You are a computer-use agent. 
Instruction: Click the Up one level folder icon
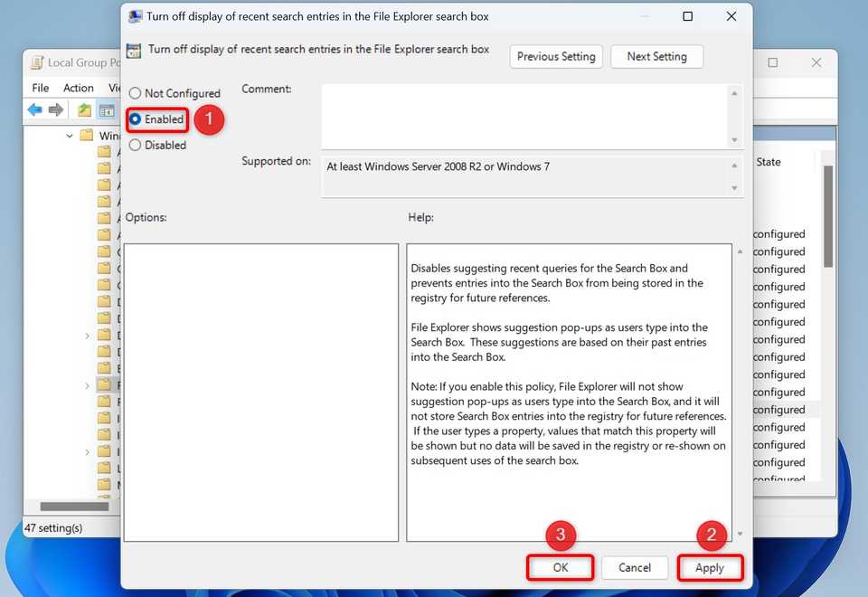click(x=84, y=110)
